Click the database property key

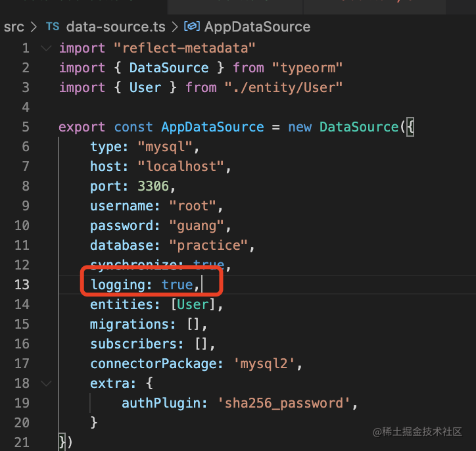pyautogui.click(x=122, y=245)
